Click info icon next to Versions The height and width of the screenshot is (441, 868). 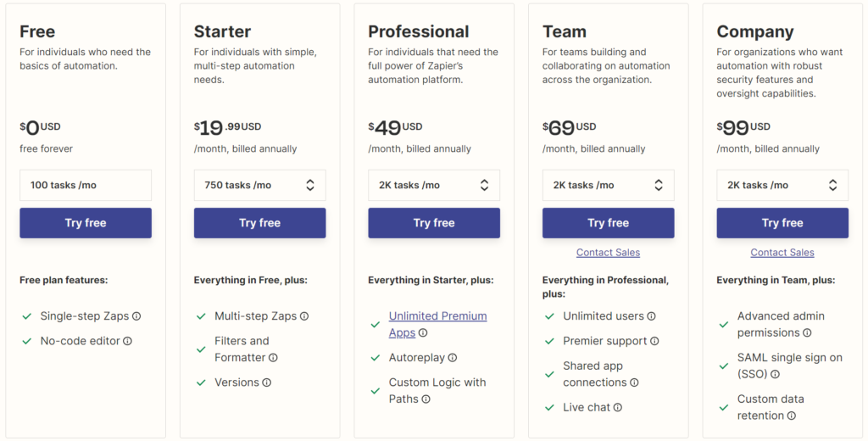pyautogui.click(x=267, y=382)
